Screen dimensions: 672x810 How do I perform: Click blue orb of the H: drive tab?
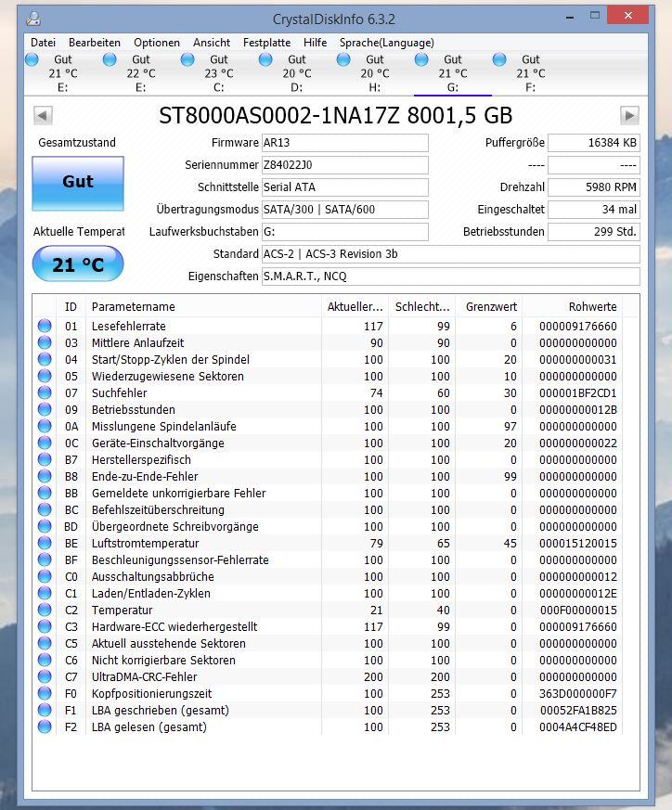tap(343, 60)
